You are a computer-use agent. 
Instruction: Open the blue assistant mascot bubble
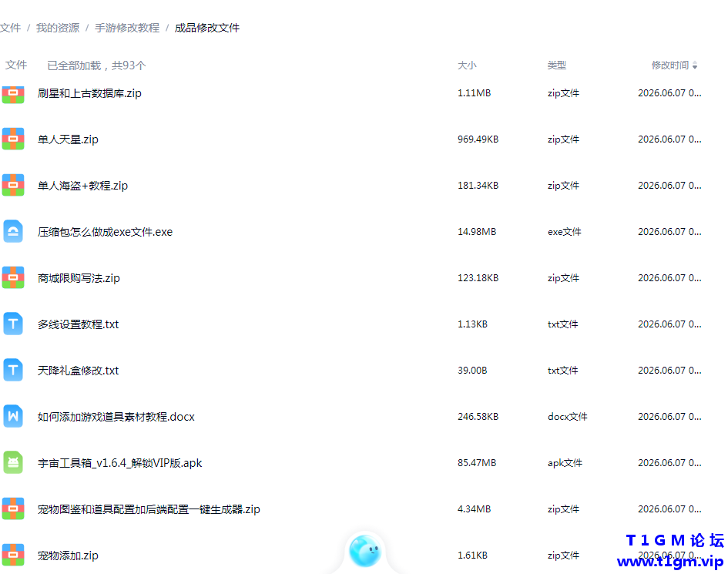[x=365, y=551]
